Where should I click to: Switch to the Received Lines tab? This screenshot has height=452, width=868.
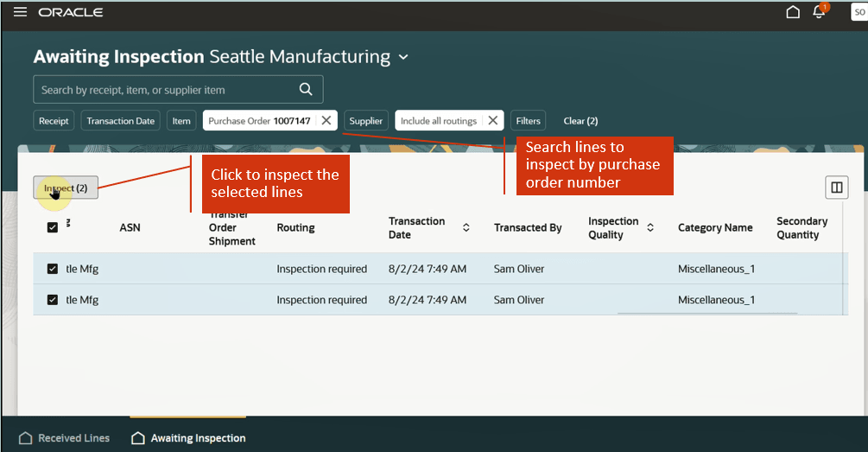65,438
